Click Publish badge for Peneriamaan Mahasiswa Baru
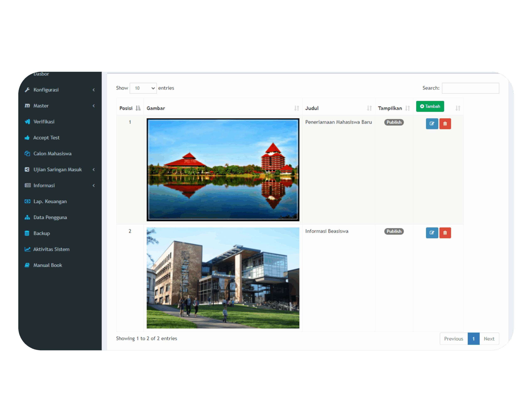The width and height of the screenshot is (532, 399). 394,122
